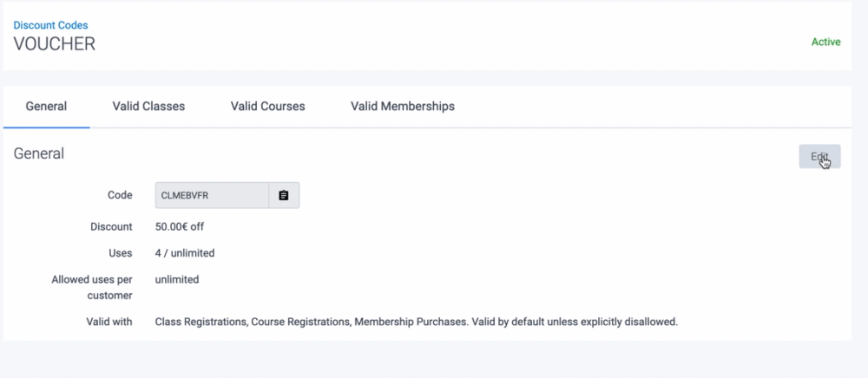Click the Valid with row label
The width and height of the screenshot is (868, 378).
[109, 322]
